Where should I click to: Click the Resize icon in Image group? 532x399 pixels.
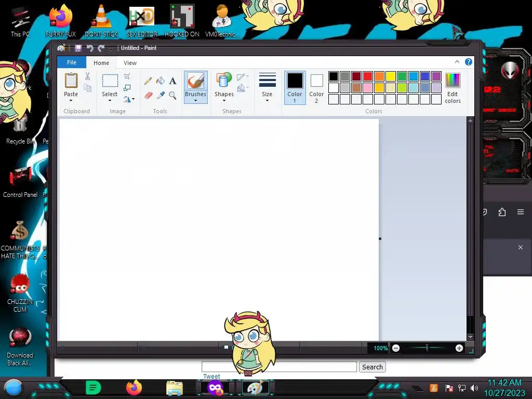127,87
